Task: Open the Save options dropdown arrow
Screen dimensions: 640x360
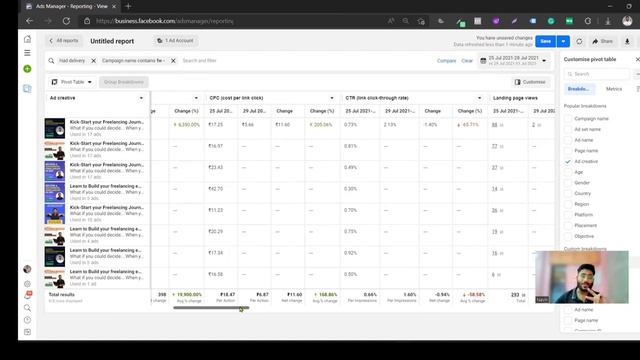Action: (563, 41)
